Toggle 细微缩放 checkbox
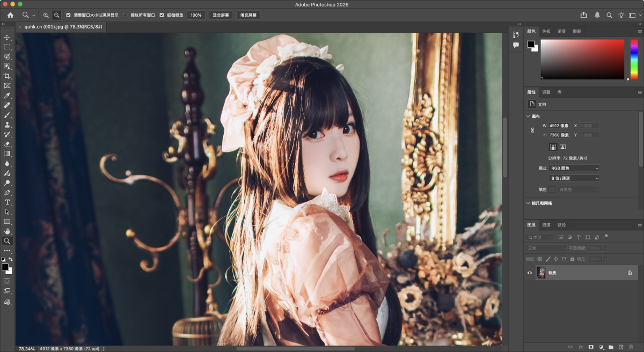The height and width of the screenshot is (352, 644). 162,15
